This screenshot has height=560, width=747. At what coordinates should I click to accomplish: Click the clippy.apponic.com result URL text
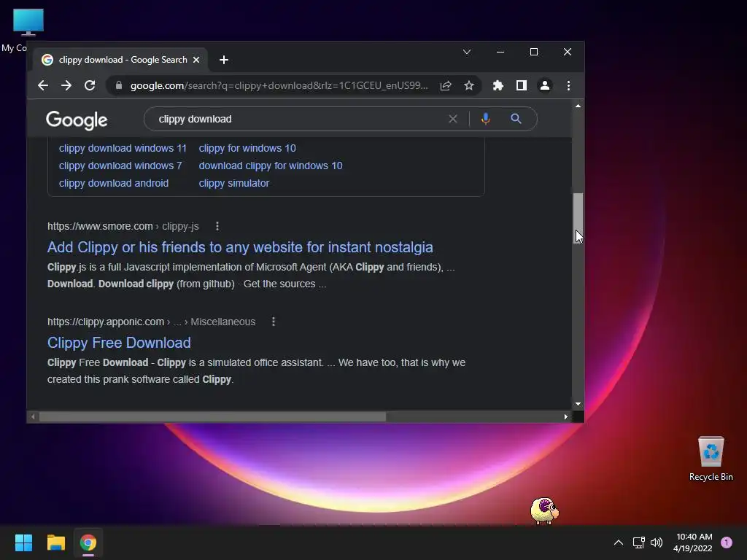152,322
